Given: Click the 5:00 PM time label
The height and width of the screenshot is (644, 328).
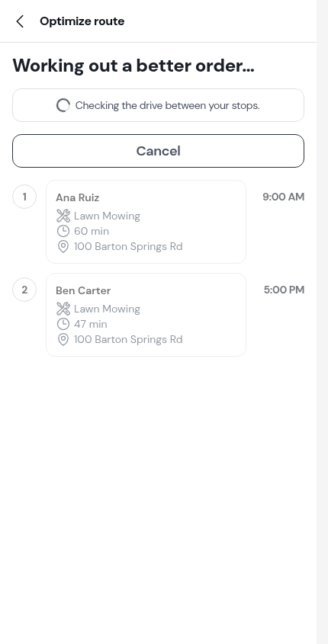Looking at the screenshot, I should (x=284, y=290).
